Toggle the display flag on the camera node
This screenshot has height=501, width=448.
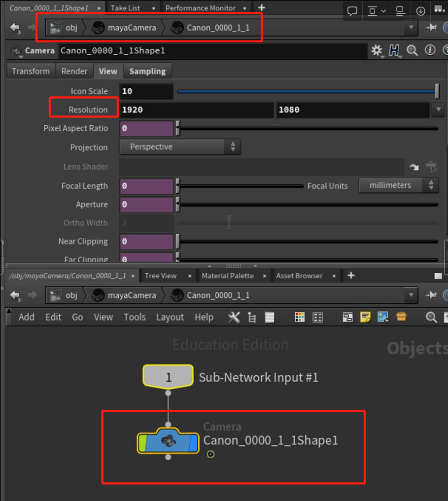[x=194, y=442]
